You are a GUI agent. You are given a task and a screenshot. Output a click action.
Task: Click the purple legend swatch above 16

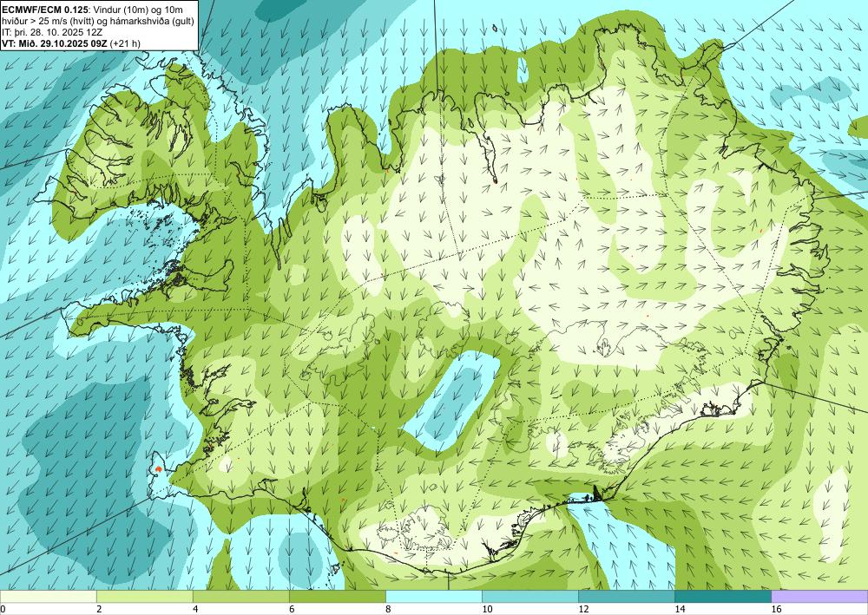click(x=819, y=596)
